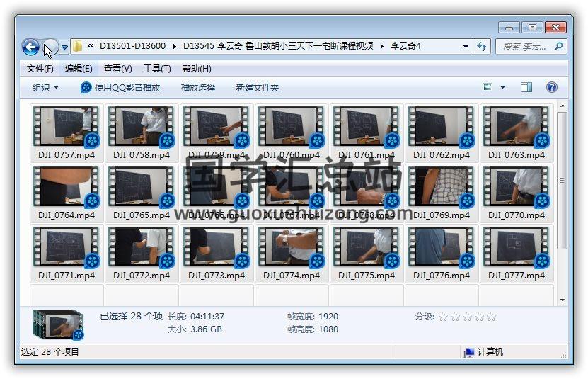Click the change view icon
This screenshot has height=379, width=588.
pos(488,87)
